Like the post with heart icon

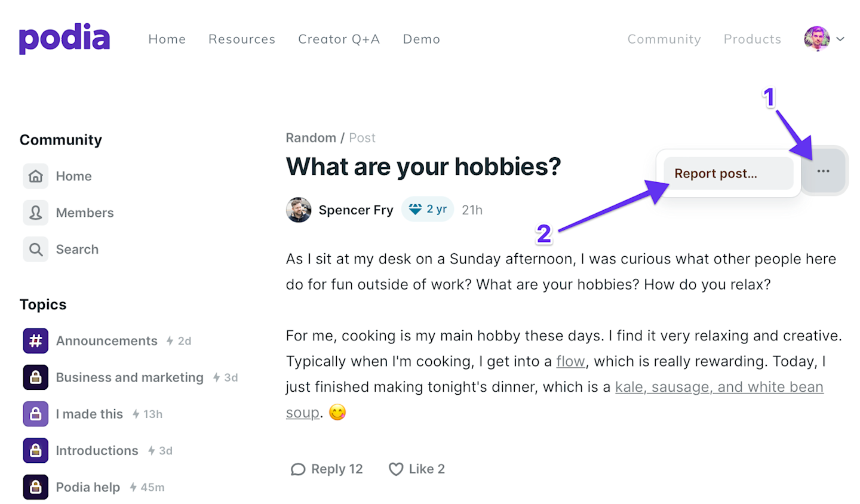click(396, 469)
